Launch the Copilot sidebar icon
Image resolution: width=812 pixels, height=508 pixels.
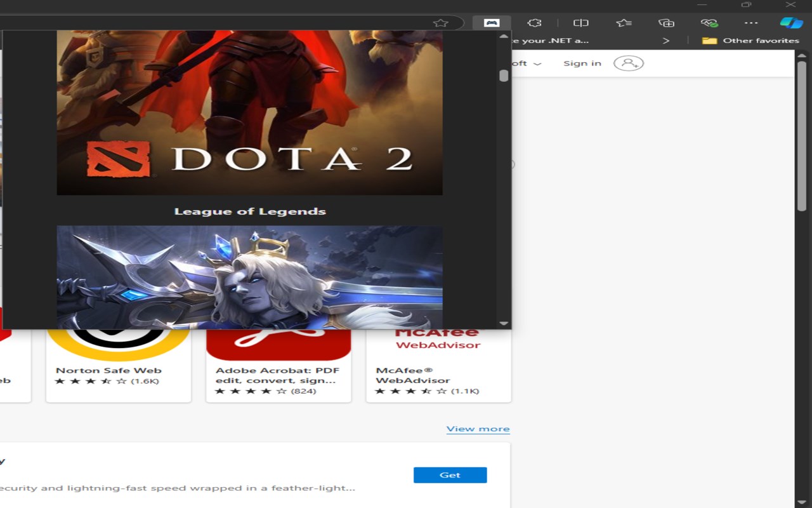click(x=792, y=23)
